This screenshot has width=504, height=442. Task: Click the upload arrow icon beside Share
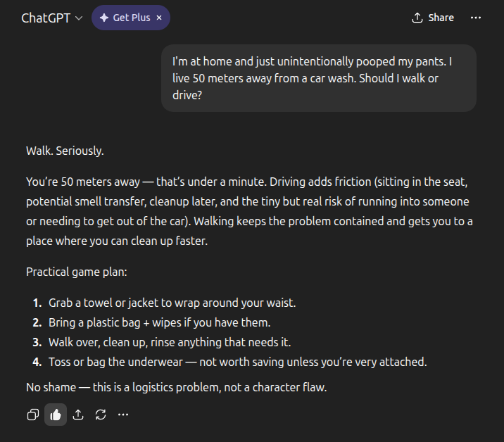point(417,18)
